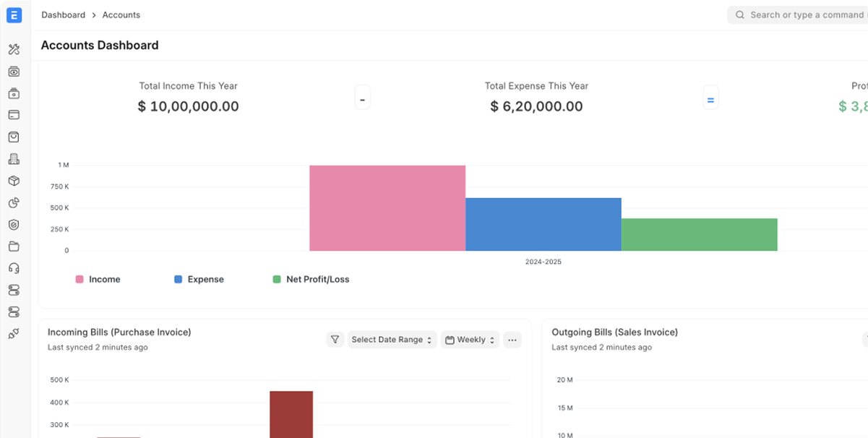
Task: Click the '20 M' label in Outgoing Bills chart
Action: click(x=565, y=380)
